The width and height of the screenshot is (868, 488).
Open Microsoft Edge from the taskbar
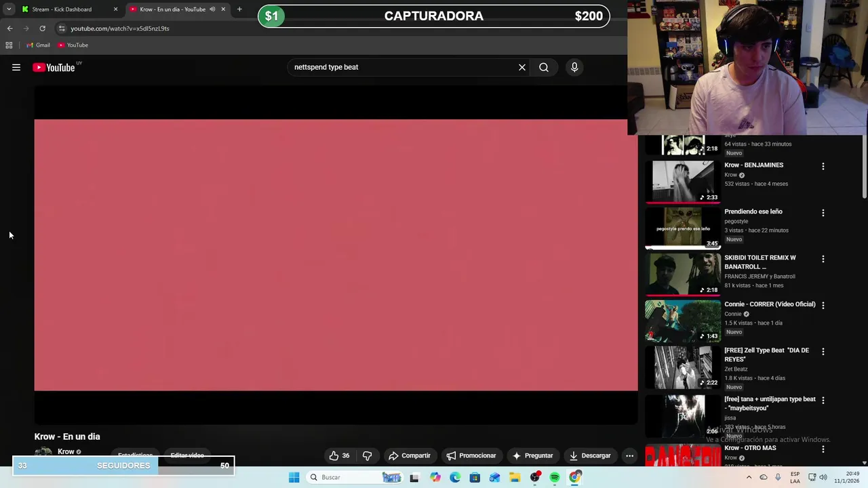455,477
